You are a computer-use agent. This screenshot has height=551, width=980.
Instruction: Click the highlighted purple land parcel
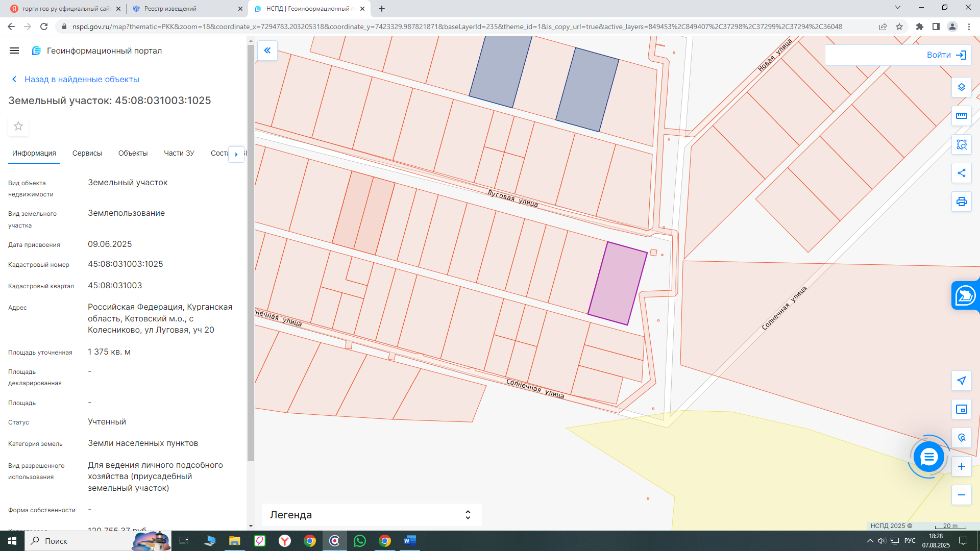click(x=618, y=284)
